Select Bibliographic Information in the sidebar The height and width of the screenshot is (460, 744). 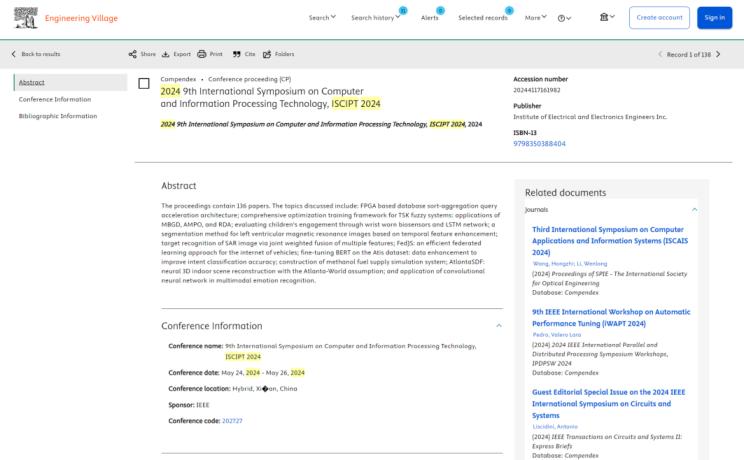tap(58, 116)
